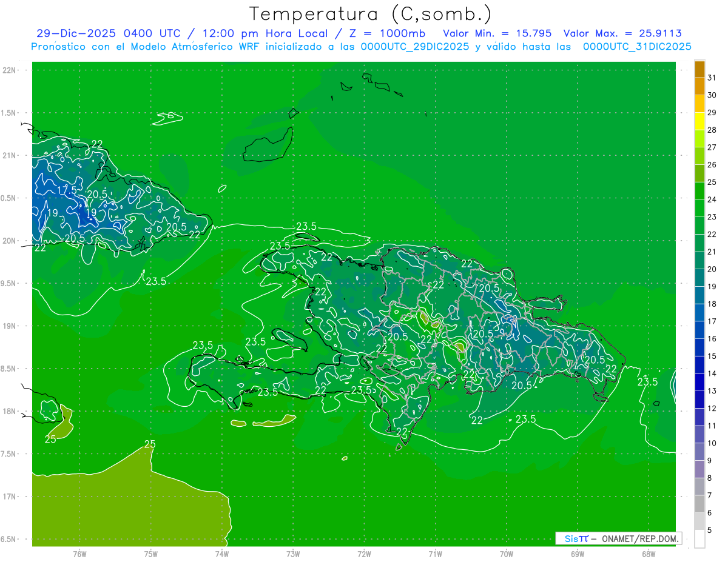Screen dimensions: 728x562
Task: Click the valid-until time "0000UTC_31DIC2025"
Action: 637,47
